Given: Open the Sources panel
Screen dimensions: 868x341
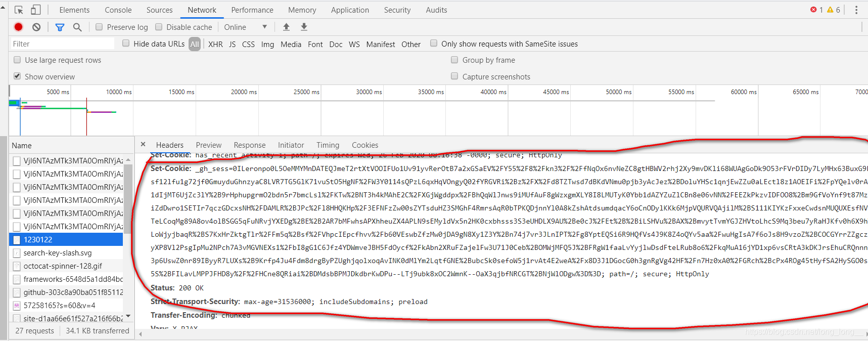Looking at the screenshot, I should [160, 10].
